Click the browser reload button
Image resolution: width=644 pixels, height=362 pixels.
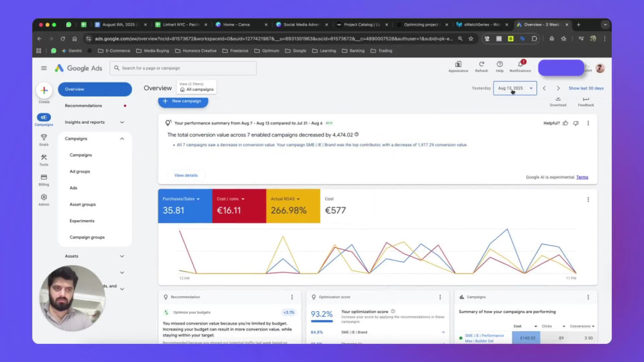[63, 39]
